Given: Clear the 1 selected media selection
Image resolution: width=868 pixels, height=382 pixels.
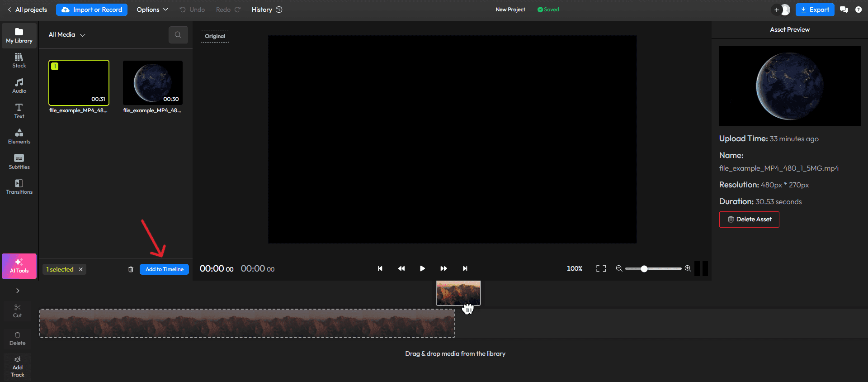Looking at the screenshot, I should click(81, 269).
